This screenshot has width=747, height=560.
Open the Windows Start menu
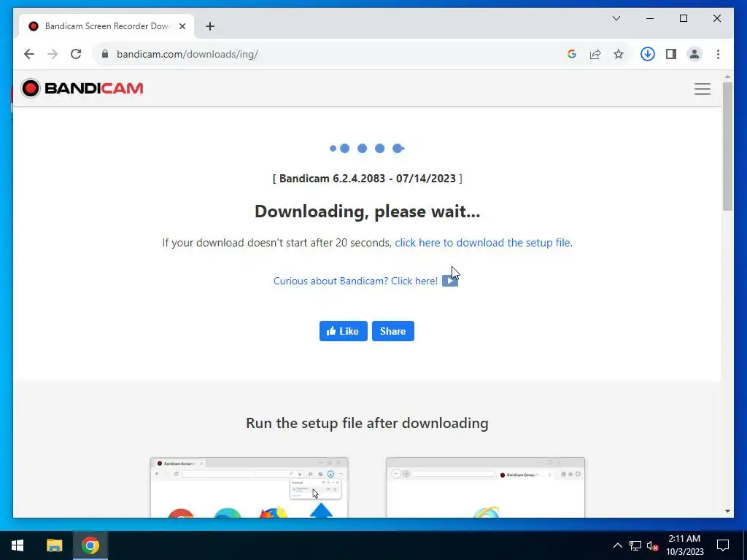(18, 545)
